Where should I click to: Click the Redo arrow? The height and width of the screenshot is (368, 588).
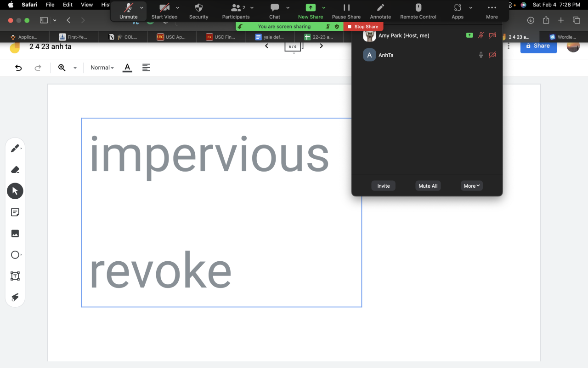coord(38,68)
